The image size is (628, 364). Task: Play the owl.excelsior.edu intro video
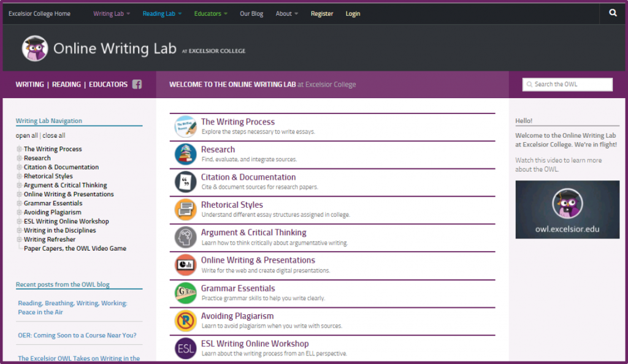tap(567, 210)
